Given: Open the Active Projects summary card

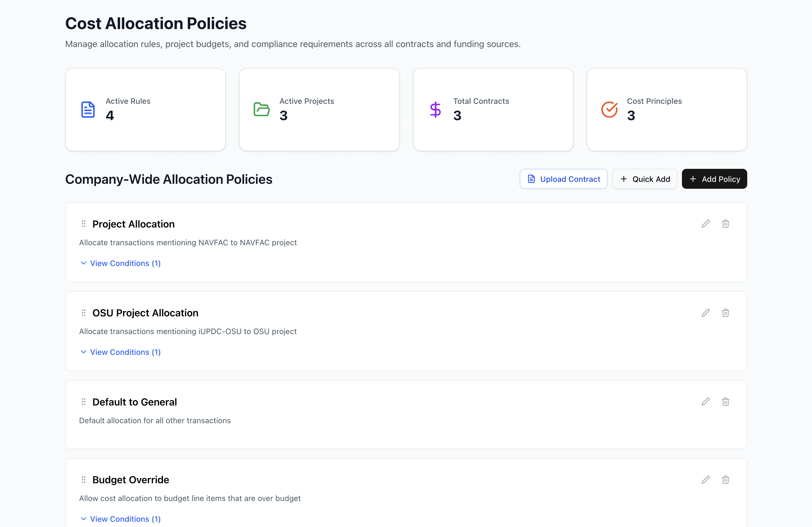Looking at the screenshot, I should 319,110.
